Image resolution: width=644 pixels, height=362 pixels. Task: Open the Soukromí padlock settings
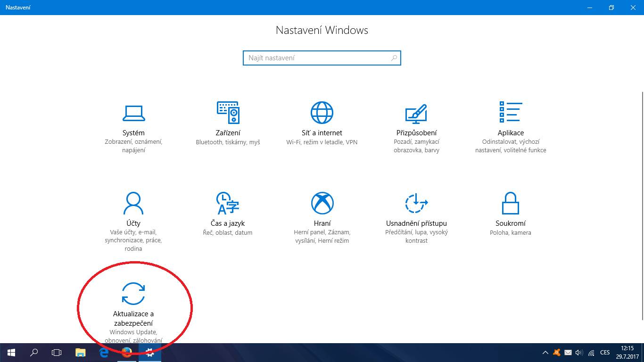click(511, 214)
